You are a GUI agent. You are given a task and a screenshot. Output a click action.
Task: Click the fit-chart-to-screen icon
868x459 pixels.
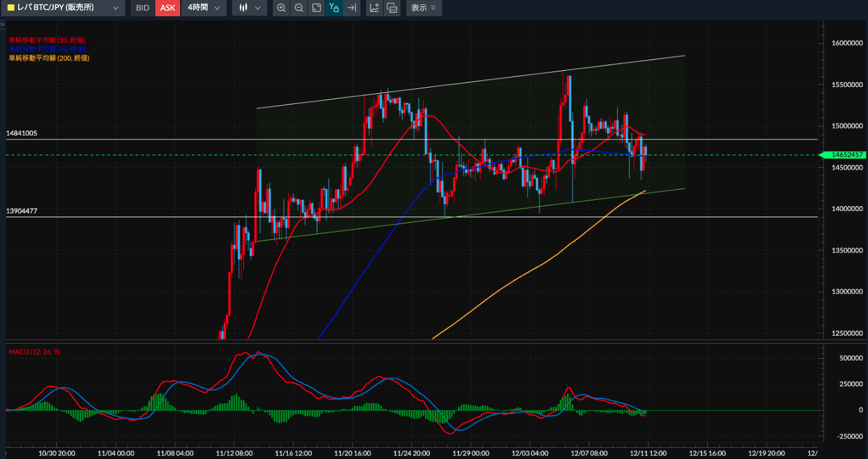point(317,8)
